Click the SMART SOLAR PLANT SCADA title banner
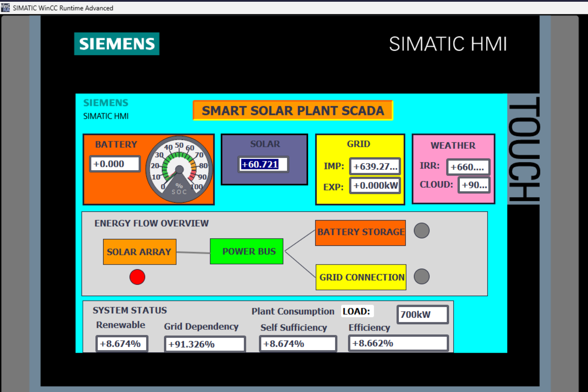This screenshot has width=588, height=392. (293, 111)
